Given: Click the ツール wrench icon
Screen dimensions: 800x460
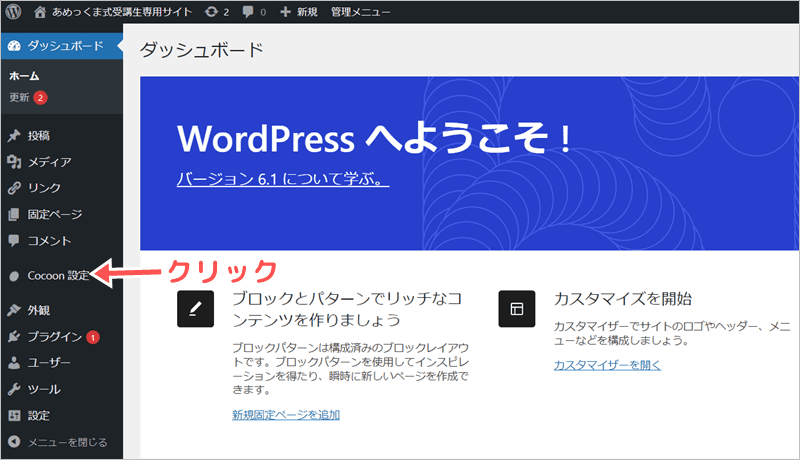Looking at the screenshot, I should 14,389.
